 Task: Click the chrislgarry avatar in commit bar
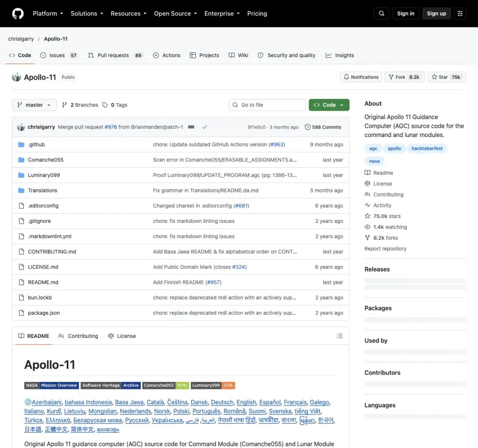tap(21, 127)
